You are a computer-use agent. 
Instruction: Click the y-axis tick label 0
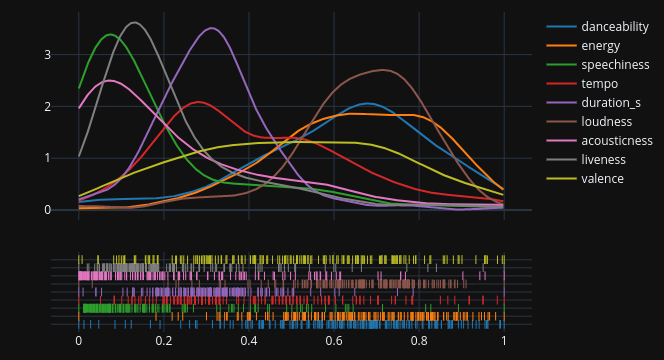click(x=47, y=210)
